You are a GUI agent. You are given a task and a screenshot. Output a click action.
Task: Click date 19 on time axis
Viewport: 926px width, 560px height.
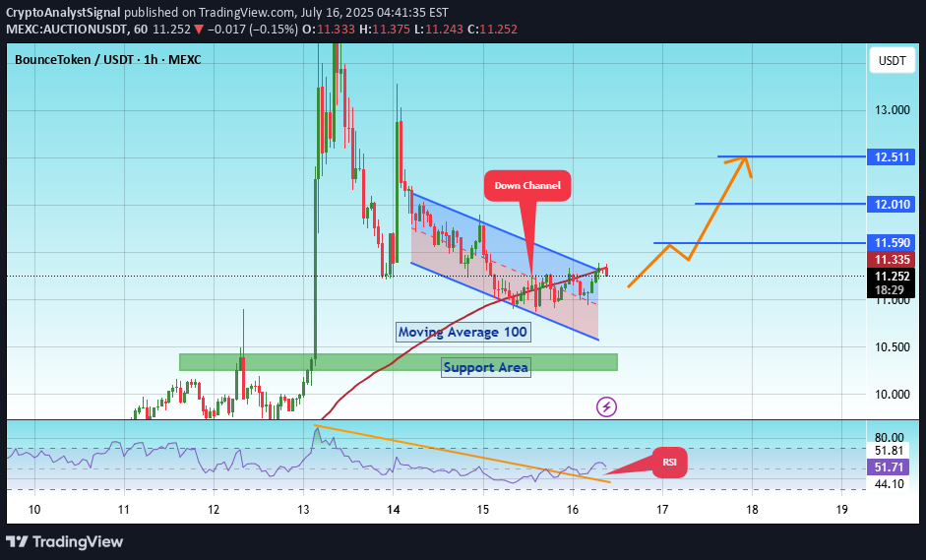coord(841,509)
